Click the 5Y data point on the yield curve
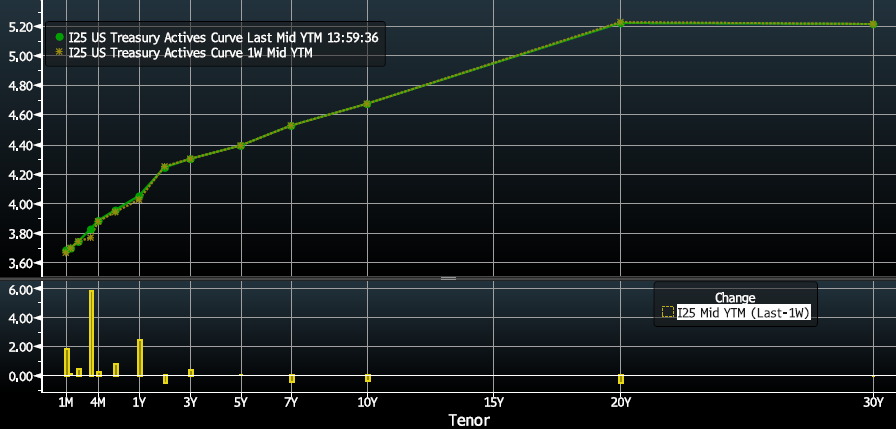Image resolution: width=896 pixels, height=429 pixels. (x=241, y=146)
